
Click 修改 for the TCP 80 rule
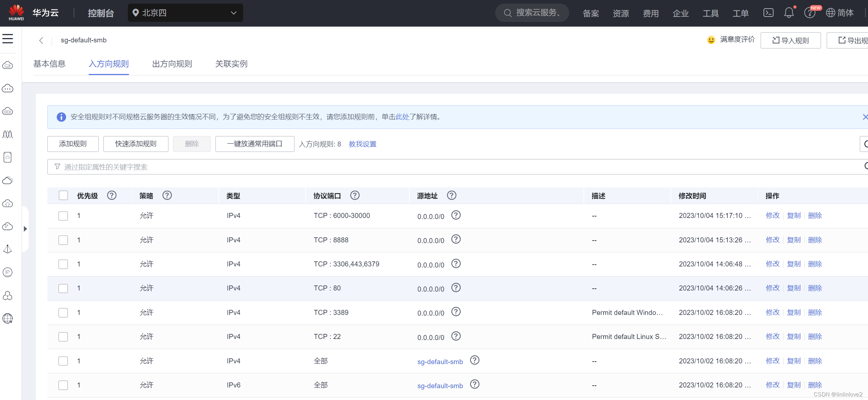click(x=773, y=288)
